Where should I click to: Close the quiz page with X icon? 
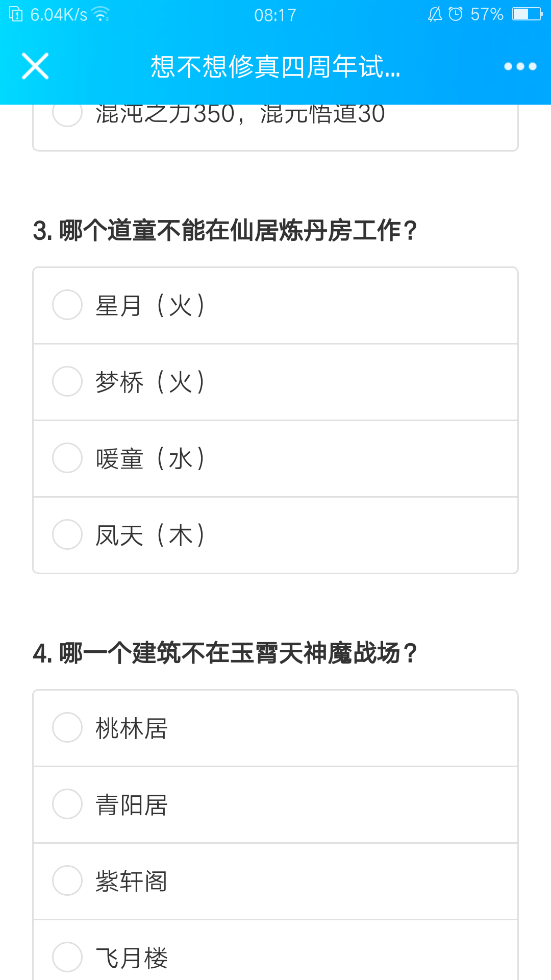tap(35, 66)
